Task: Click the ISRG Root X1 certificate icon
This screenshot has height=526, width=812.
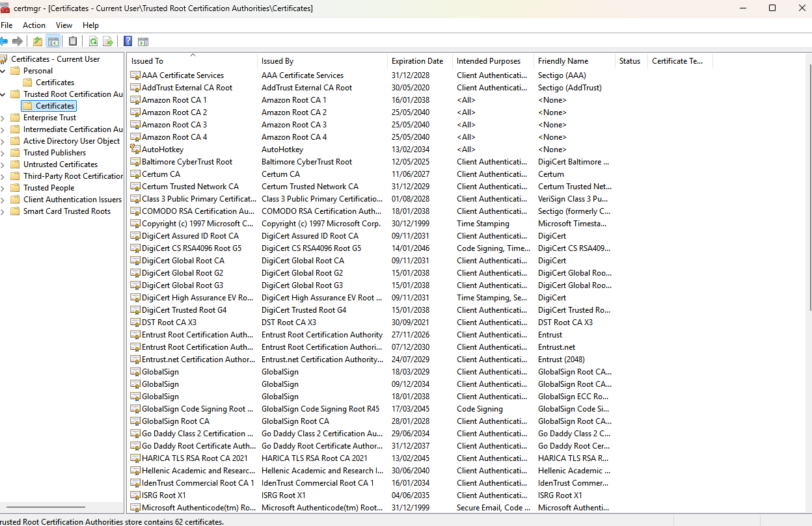Action: tap(135, 495)
